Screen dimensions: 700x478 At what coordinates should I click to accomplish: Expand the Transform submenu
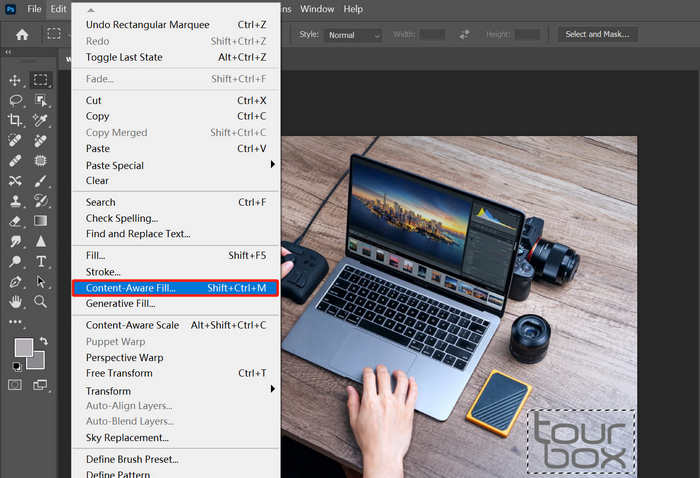click(x=176, y=391)
